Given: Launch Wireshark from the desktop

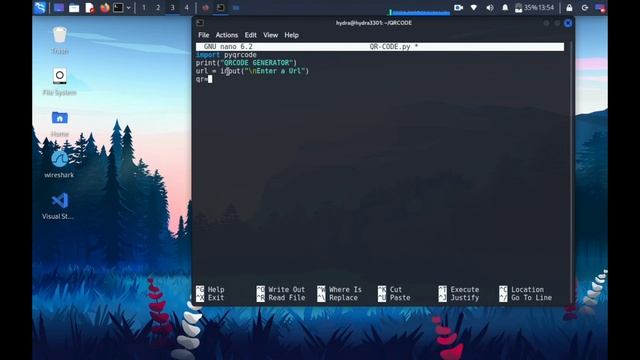Looking at the screenshot, I should (60, 164).
